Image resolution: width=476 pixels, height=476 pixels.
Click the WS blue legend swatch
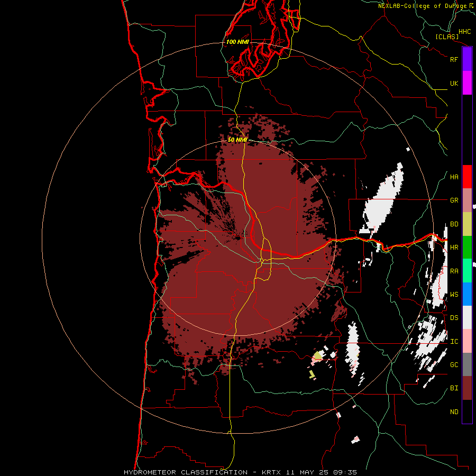[467, 294]
